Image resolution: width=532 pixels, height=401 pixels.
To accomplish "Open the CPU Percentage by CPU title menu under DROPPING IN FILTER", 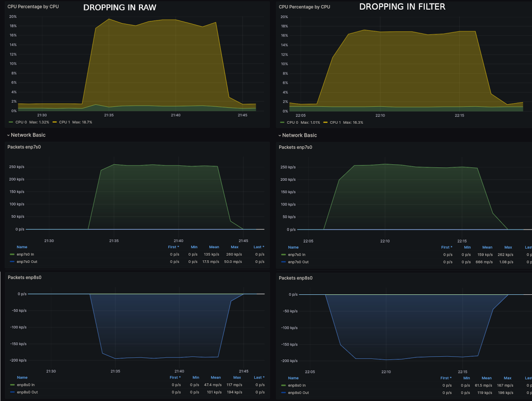I will click(x=304, y=7).
